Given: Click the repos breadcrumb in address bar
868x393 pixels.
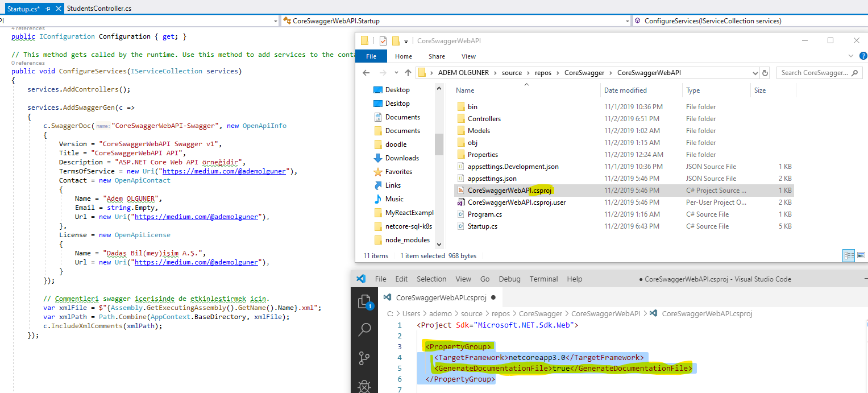Looking at the screenshot, I should click(543, 73).
